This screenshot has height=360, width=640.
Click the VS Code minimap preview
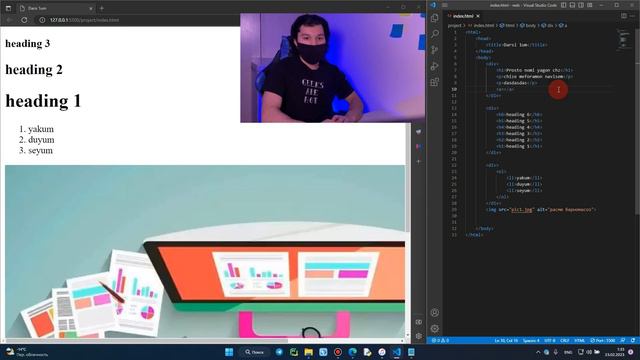623,39
